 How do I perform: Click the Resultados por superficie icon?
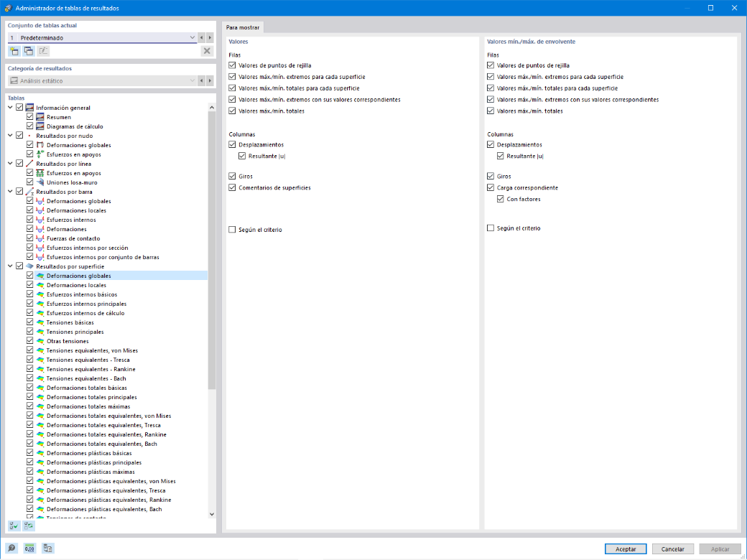tap(30, 266)
